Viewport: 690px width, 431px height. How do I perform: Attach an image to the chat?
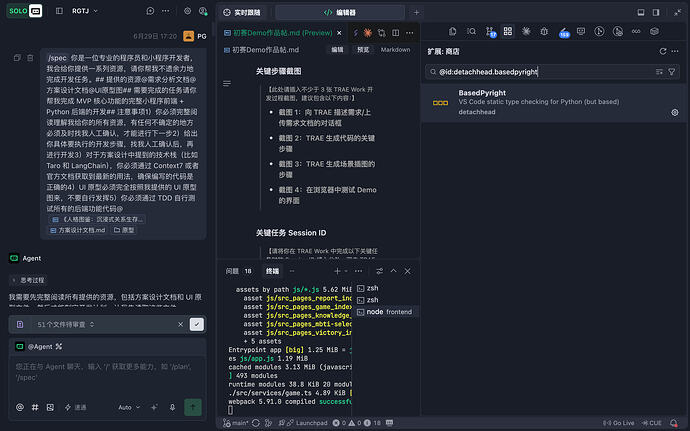[x=50, y=407]
